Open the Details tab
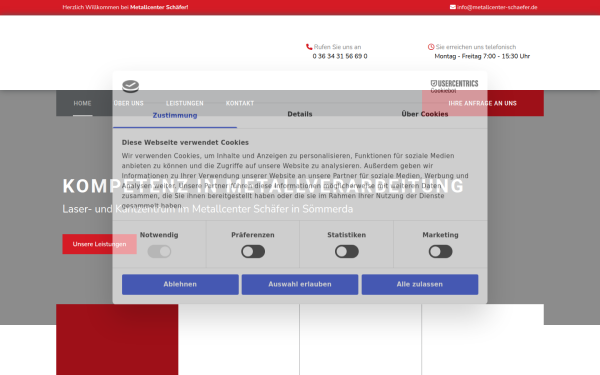This screenshot has height=375, width=600. [300, 114]
